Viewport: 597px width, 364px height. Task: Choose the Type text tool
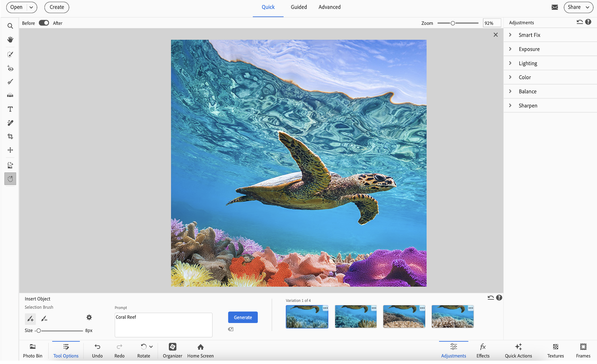tap(10, 109)
